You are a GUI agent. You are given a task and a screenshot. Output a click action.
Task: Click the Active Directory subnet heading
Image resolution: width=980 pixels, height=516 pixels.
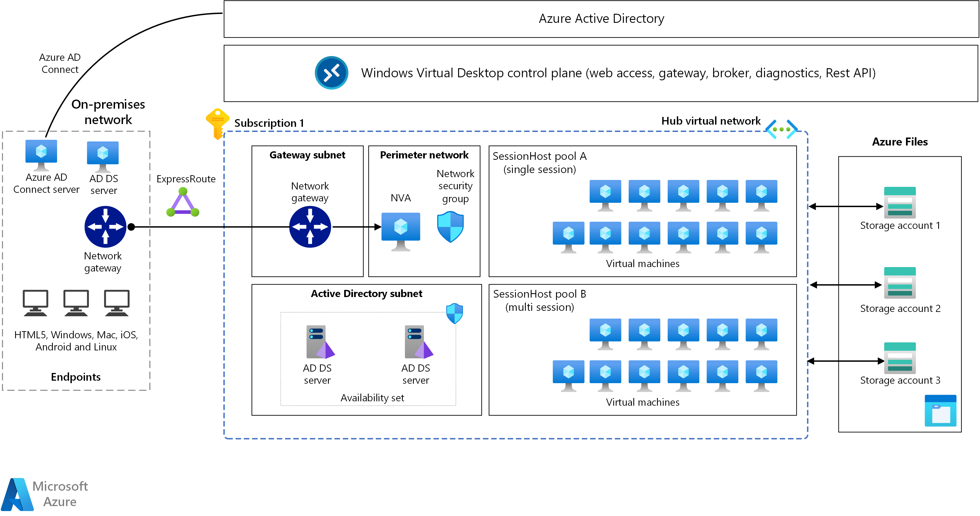point(366,293)
